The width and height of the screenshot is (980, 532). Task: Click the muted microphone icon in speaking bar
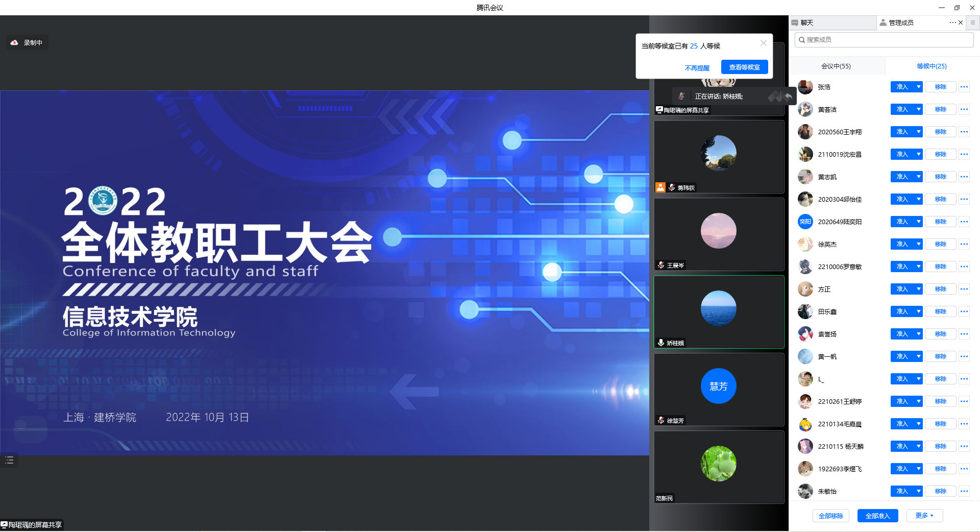681,96
